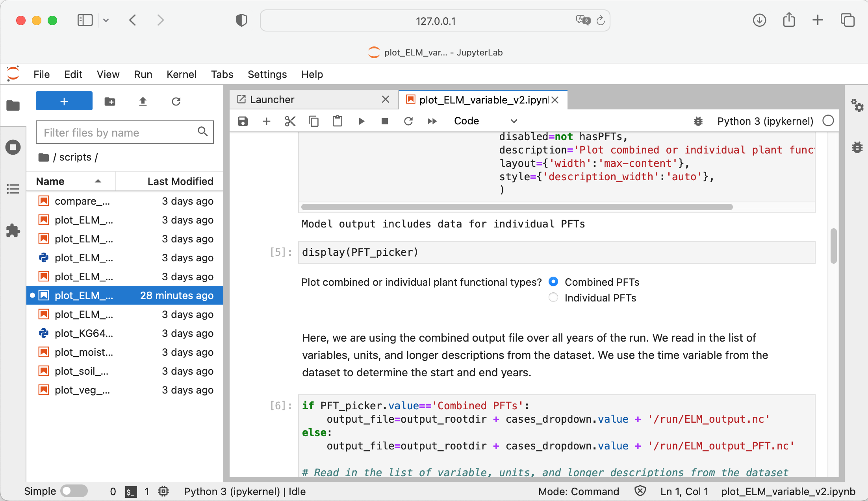Open the plot_KG64 file in the list
Screen dimensions: 868x501
pyautogui.click(x=84, y=333)
